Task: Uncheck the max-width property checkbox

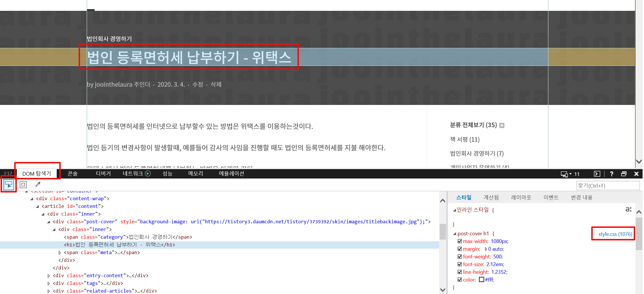Action: click(x=460, y=241)
